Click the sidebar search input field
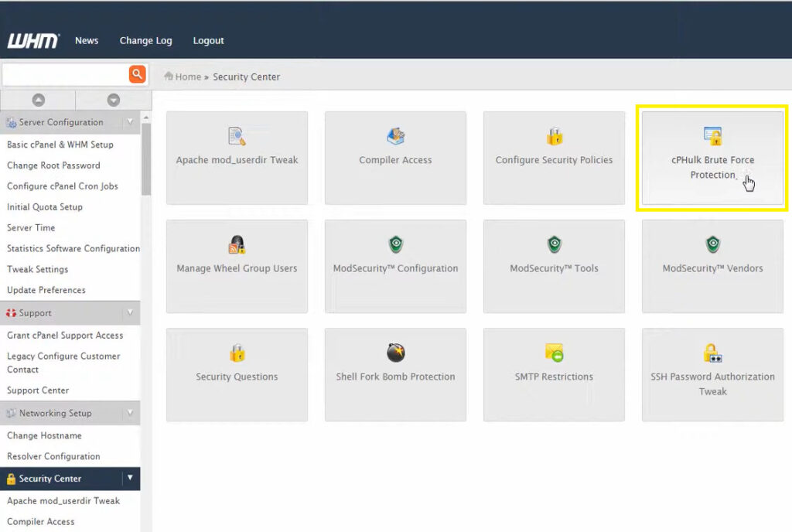Screen dimensions: 792x532 click(x=65, y=74)
